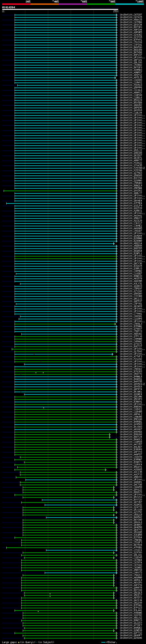Image resolution: width=146 pixels, height=644 pixels.
Task: Click the alignment end arrow for UniRef100_A8Q214
Action: (x=114, y=244)
